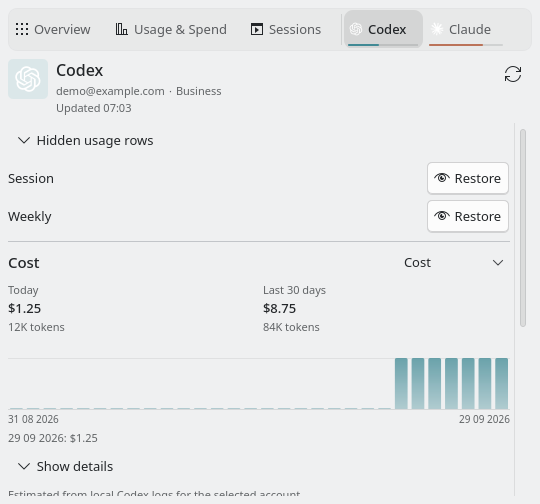Click the eye icon in Session row
Viewport: 540px width, 504px height.
(442, 178)
